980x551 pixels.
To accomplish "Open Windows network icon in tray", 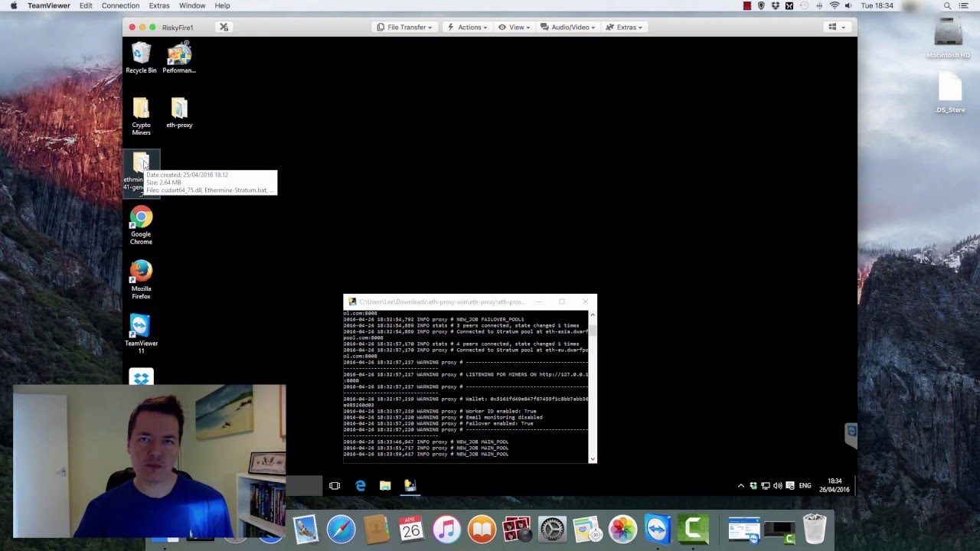I will pos(766,486).
